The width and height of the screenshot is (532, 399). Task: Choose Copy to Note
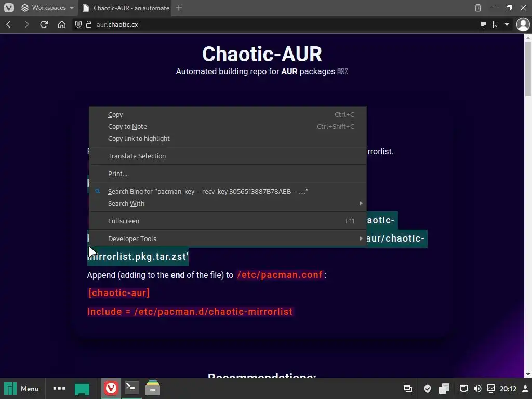point(228,127)
